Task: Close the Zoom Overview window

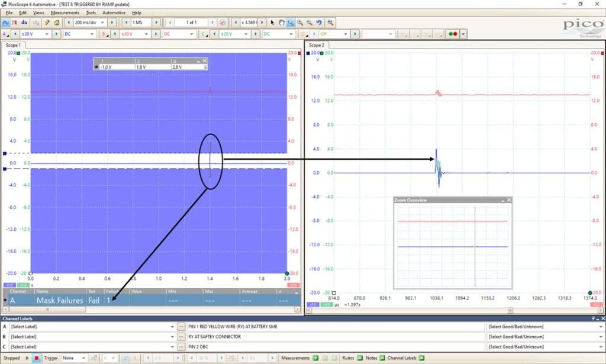Action: click(x=509, y=200)
